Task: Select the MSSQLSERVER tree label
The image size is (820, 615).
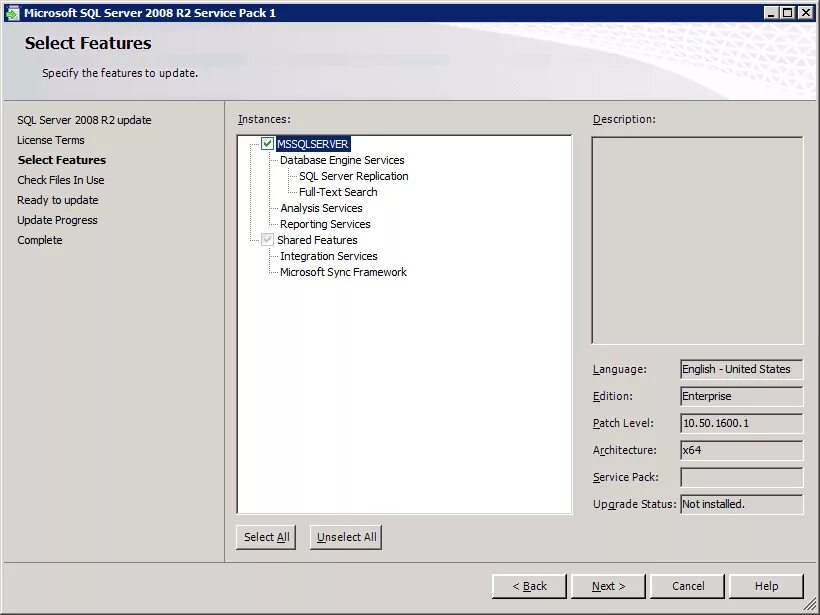Action: coord(313,144)
